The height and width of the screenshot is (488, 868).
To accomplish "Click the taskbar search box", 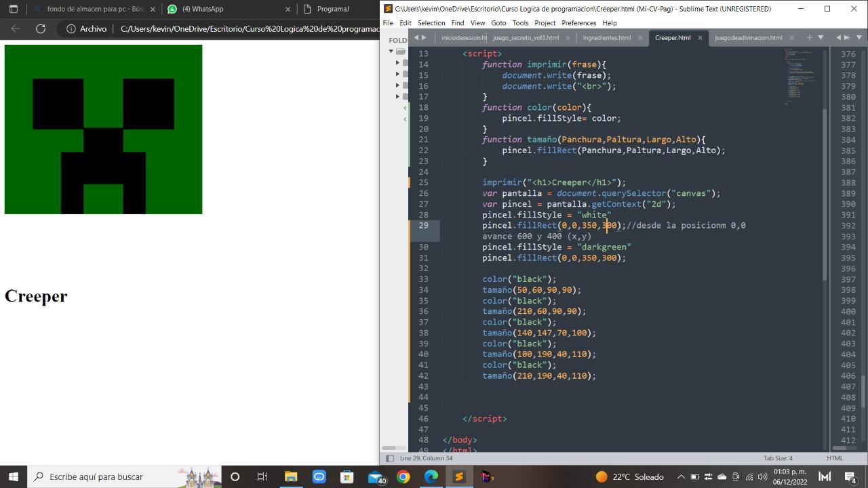I will (124, 476).
